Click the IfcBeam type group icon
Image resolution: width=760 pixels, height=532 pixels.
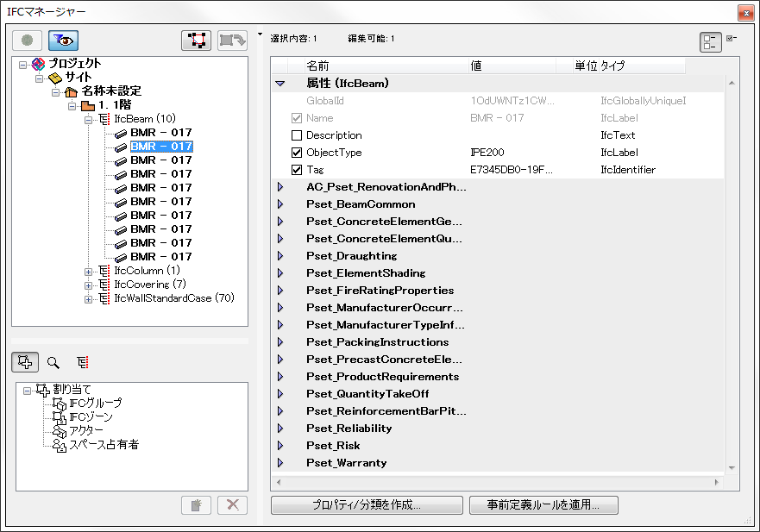point(104,119)
